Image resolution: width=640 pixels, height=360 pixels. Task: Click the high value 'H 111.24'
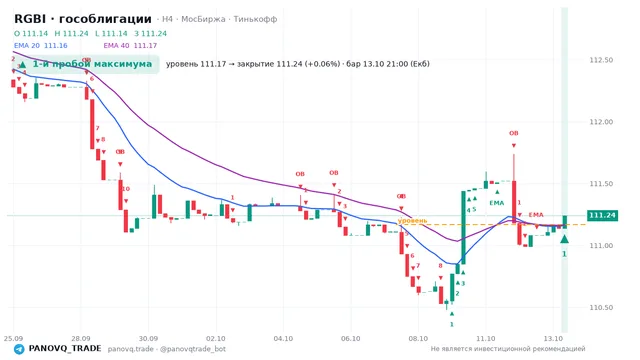pos(71,33)
